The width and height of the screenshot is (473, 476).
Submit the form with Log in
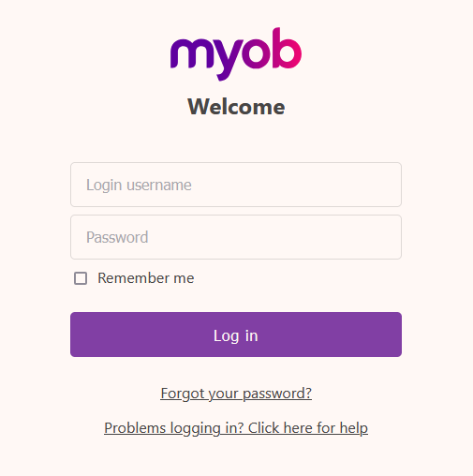click(x=236, y=335)
